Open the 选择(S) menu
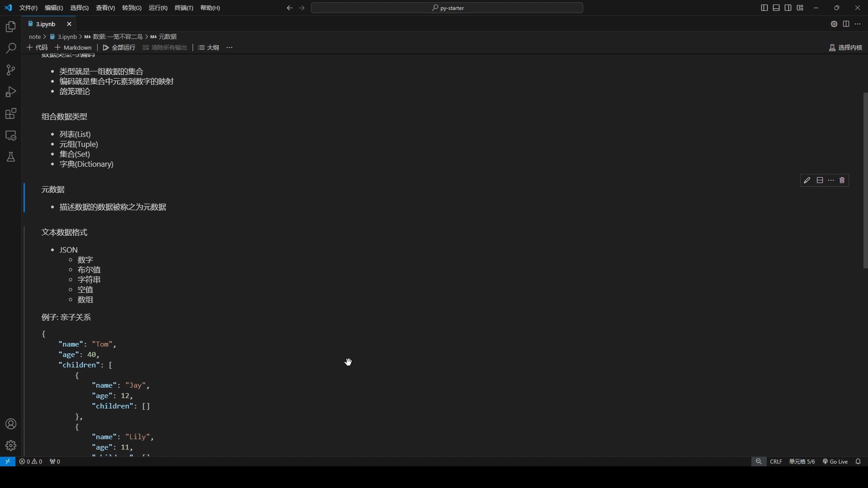 pyautogui.click(x=80, y=8)
